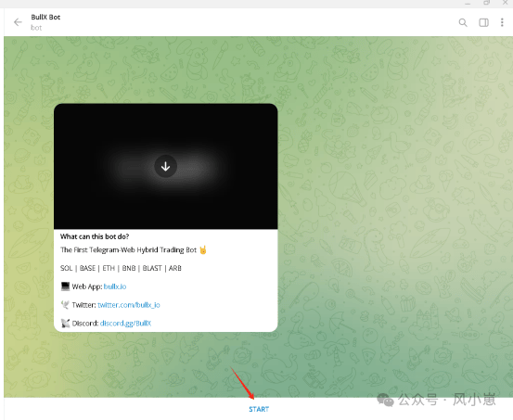
Task: Click the 'What can this bot do?' heading
Action: point(95,236)
